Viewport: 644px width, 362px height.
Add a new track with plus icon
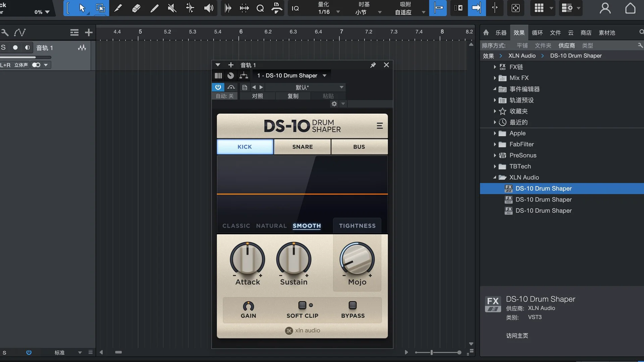(x=89, y=33)
